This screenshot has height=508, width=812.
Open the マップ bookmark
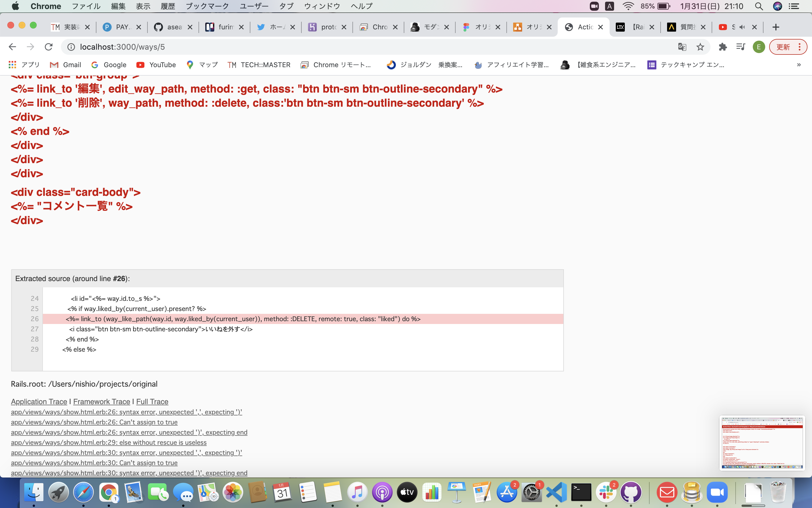pos(202,65)
